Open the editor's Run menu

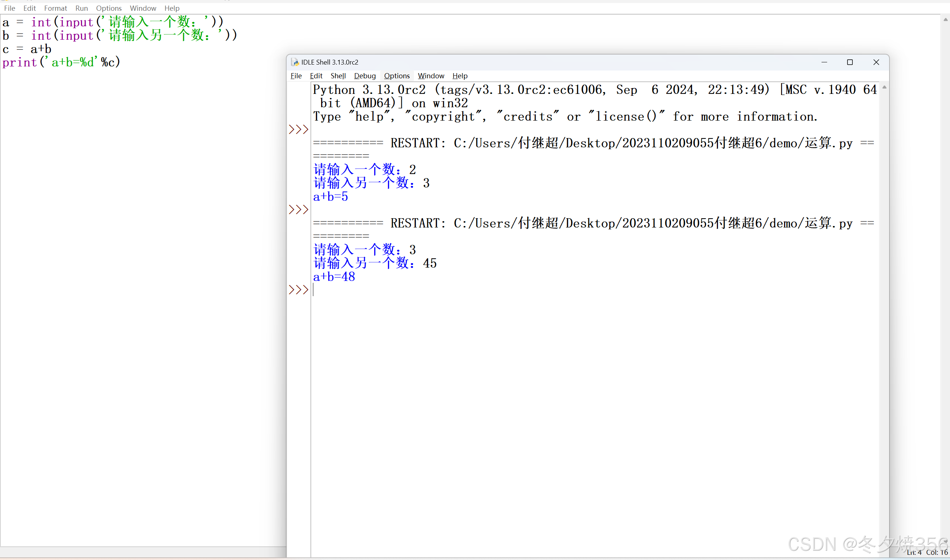coord(82,8)
